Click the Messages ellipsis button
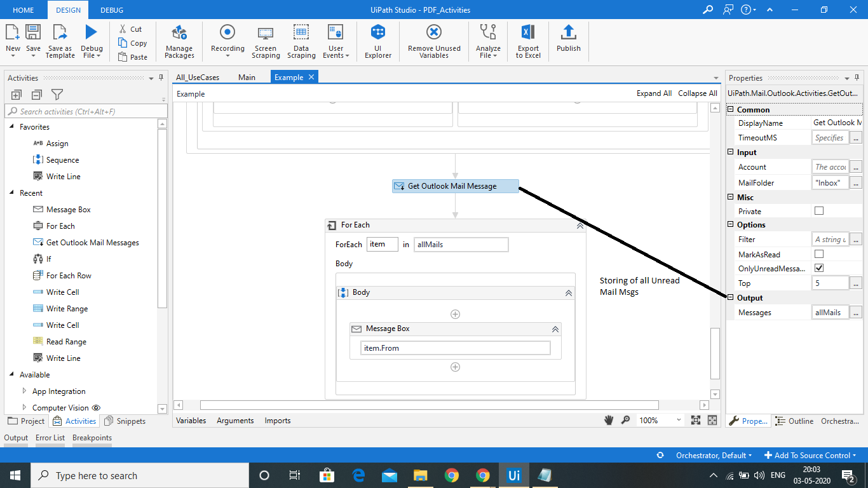This screenshot has height=488, width=868. point(856,312)
